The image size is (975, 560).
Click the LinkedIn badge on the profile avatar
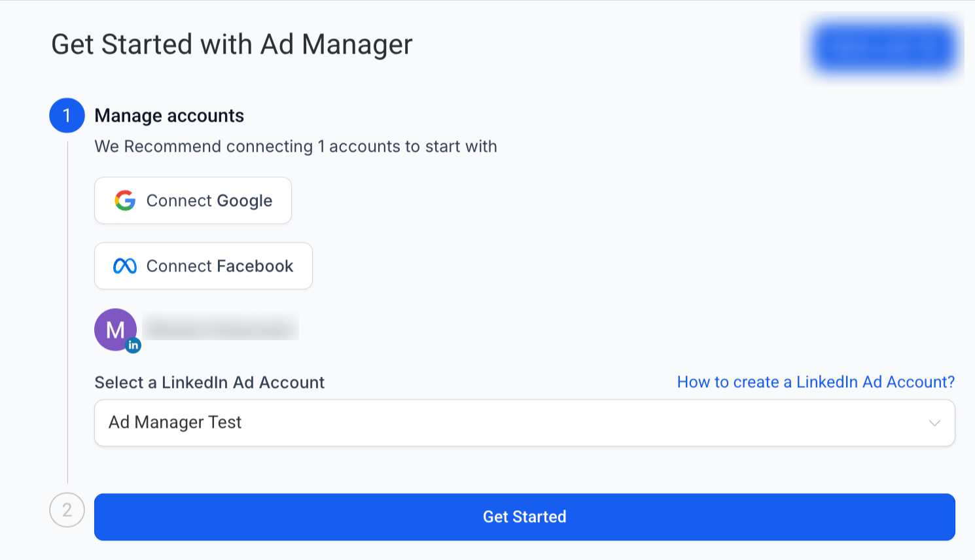coord(133,344)
